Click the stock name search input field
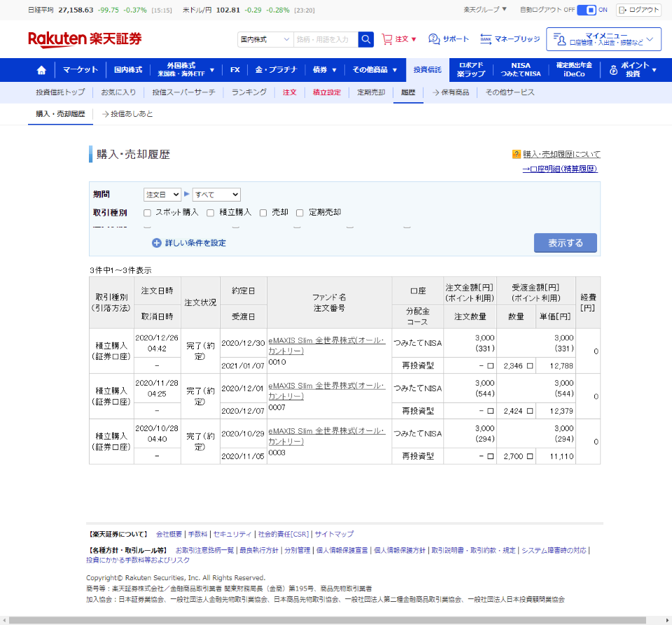 click(325, 39)
